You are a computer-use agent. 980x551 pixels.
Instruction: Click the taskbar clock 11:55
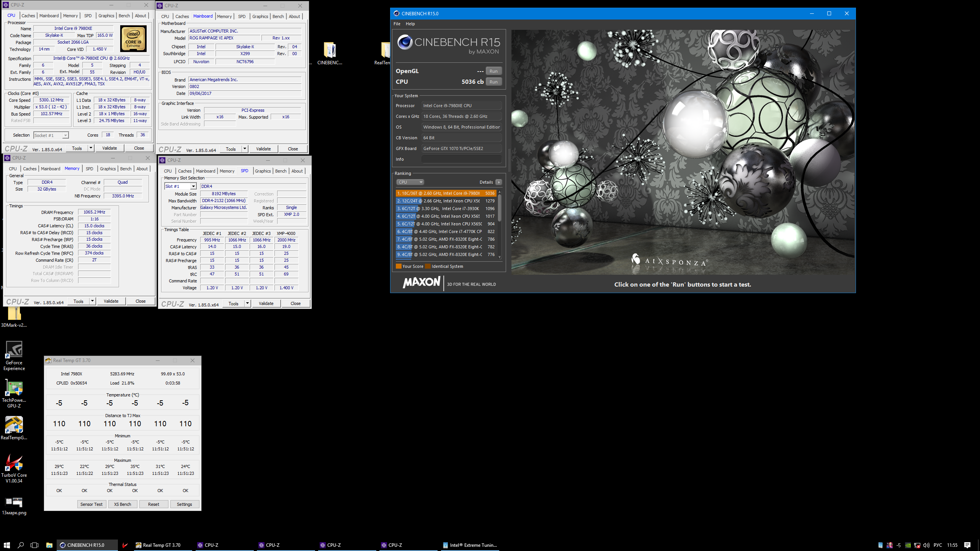(x=952, y=545)
